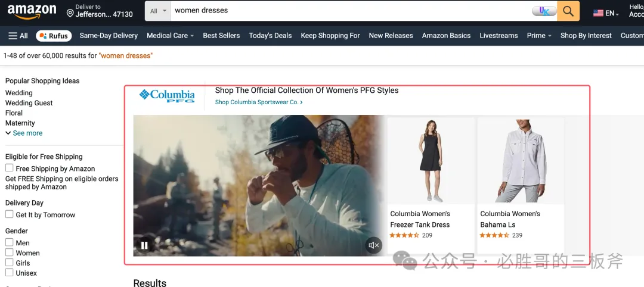The height and width of the screenshot is (287, 644).
Task: Open Keep Shopping For
Action: [330, 36]
